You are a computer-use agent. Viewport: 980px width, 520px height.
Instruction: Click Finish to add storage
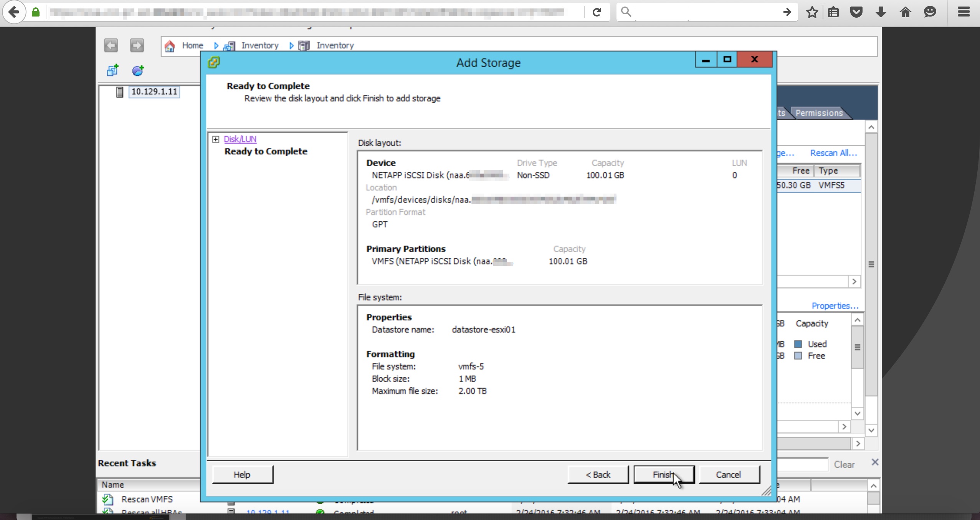(x=664, y=475)
